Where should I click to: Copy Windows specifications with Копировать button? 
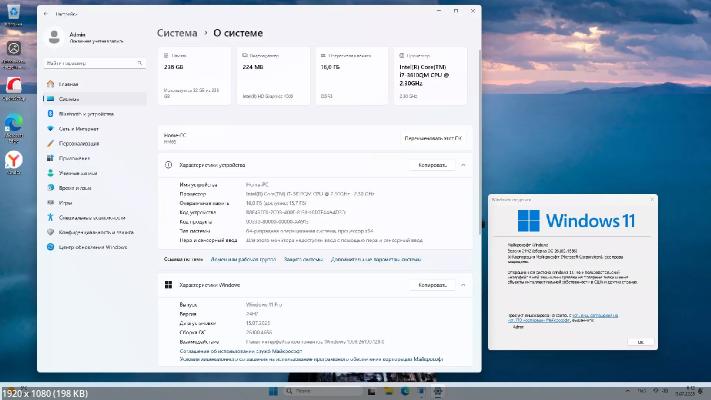[432, 285]
